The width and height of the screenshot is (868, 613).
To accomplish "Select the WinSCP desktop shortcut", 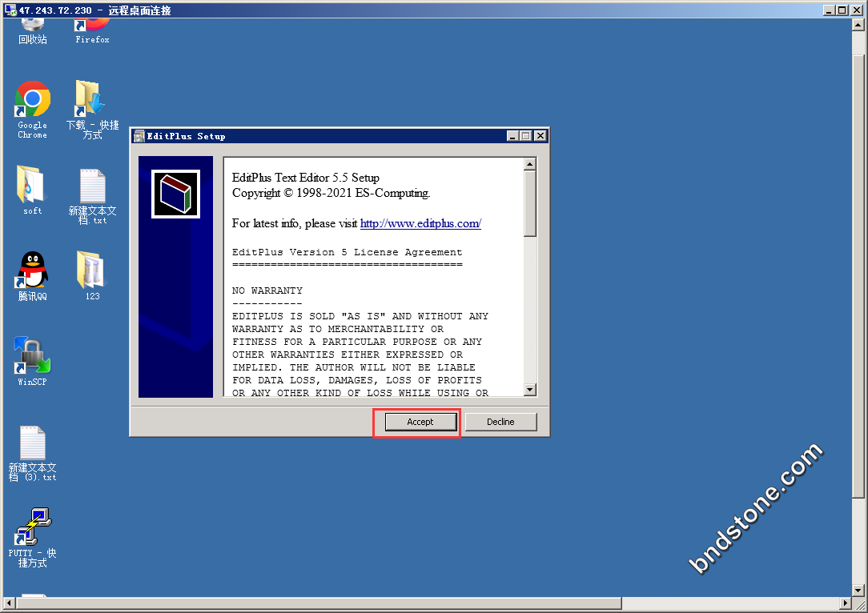I will [x=33, y=356].
